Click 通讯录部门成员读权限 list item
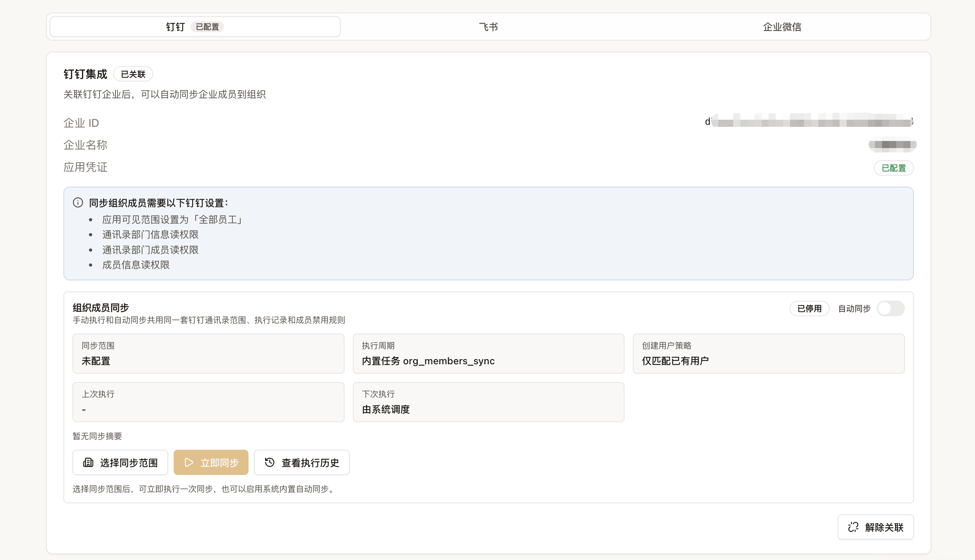The image size is (975, 560). pyautogui.click(x=150, y=250)
